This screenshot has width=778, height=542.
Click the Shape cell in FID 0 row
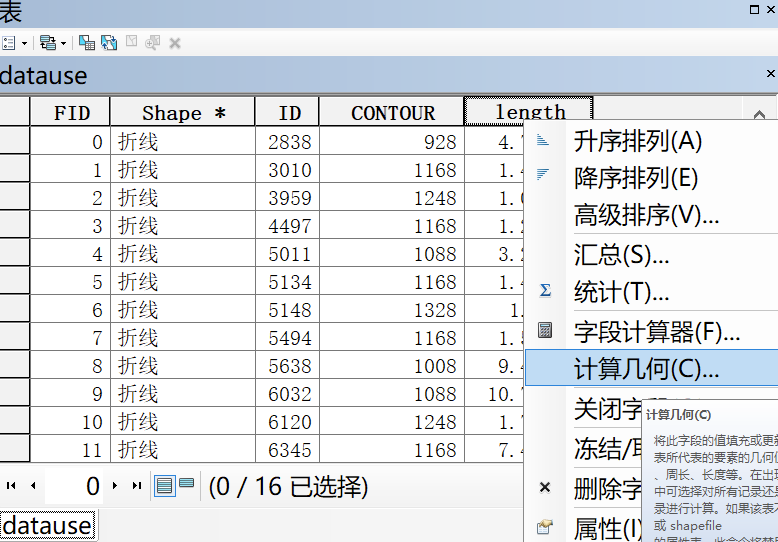click(183, 141)
